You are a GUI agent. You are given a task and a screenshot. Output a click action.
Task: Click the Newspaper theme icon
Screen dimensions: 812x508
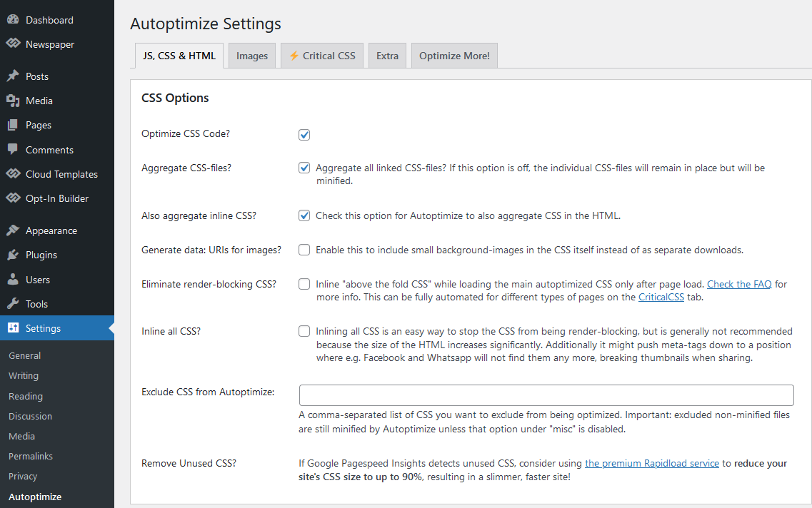[x=13, y=44]
